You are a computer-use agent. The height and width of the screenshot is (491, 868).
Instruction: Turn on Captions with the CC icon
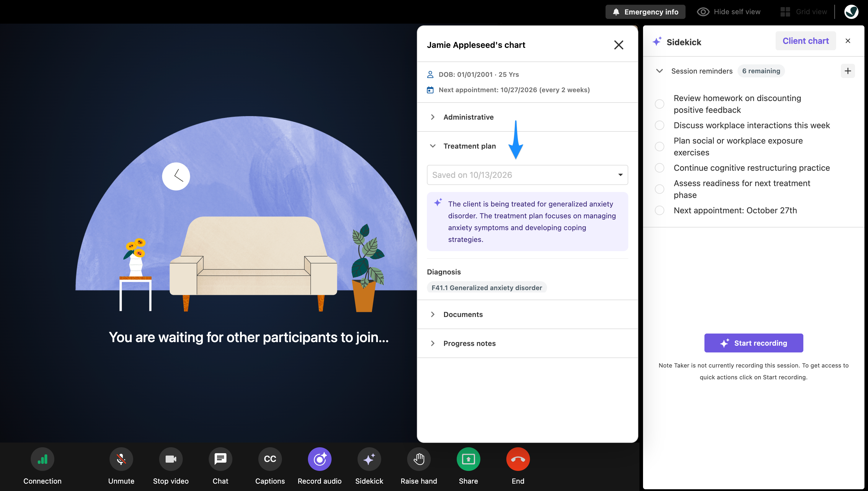[x=270, y=459]
